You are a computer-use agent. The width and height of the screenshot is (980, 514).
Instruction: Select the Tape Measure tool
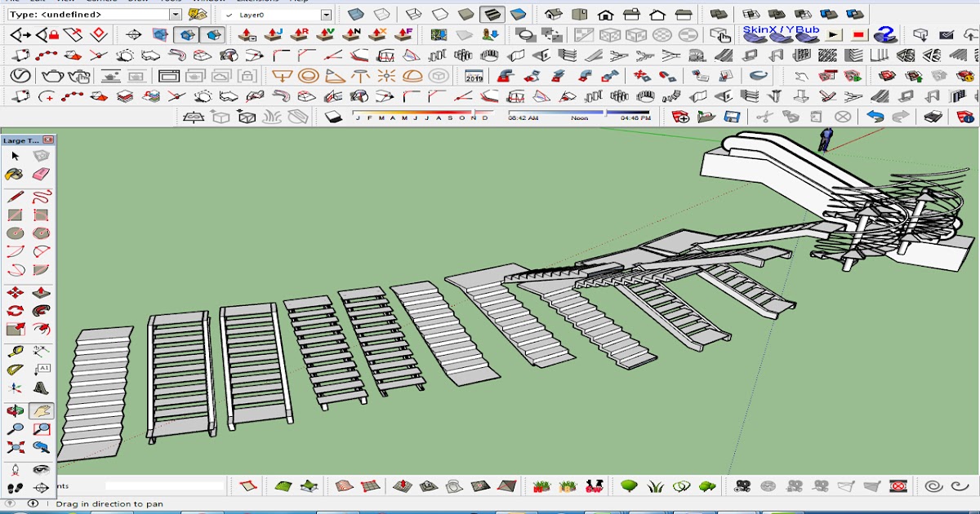(x=15, y=352)
